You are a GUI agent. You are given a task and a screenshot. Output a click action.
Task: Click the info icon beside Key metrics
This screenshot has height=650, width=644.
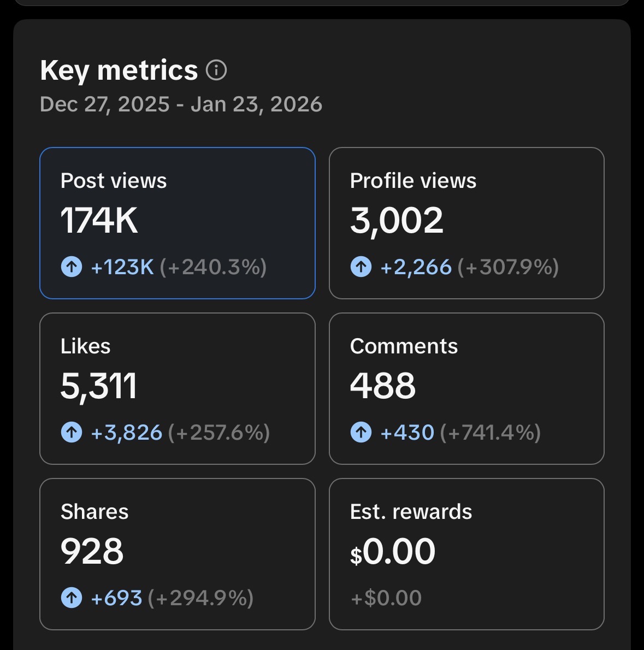pyautogui.click(x=216, y=70)
